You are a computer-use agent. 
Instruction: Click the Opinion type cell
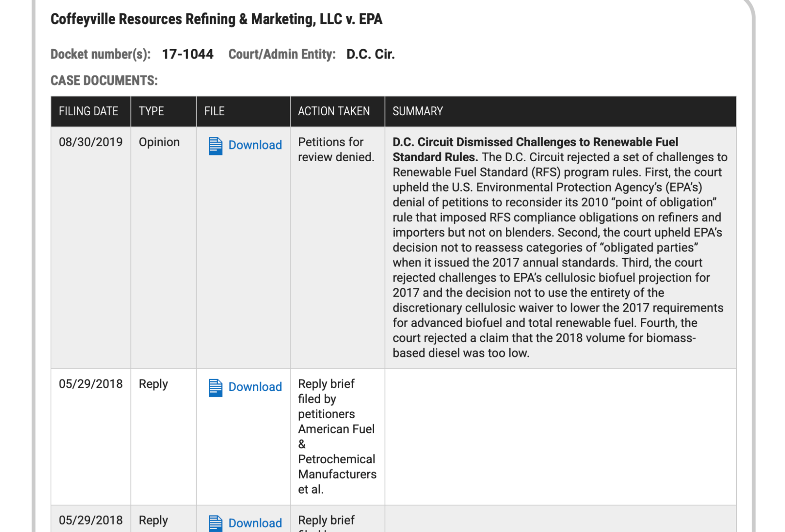click(159, 142)
